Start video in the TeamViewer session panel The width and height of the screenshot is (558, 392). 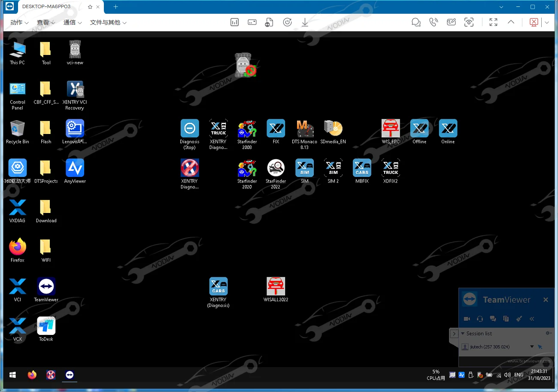pyautogui.click(x=467, y=319)
